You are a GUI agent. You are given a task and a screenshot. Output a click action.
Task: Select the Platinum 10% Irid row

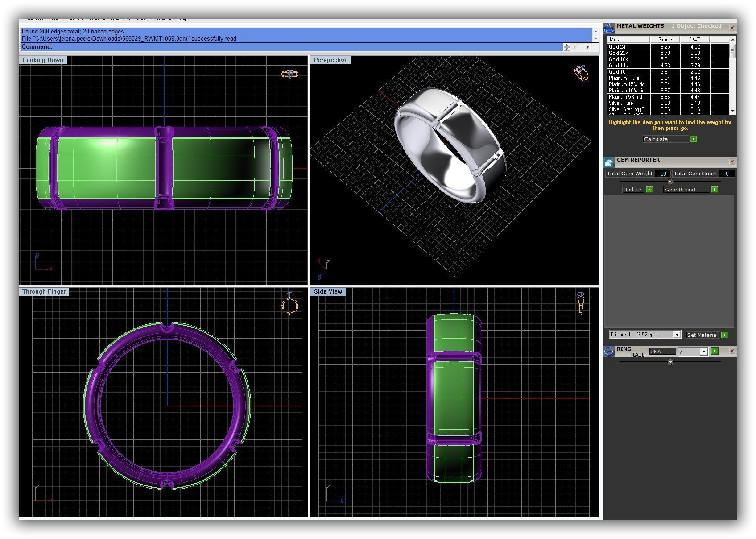tap(668, 91)
